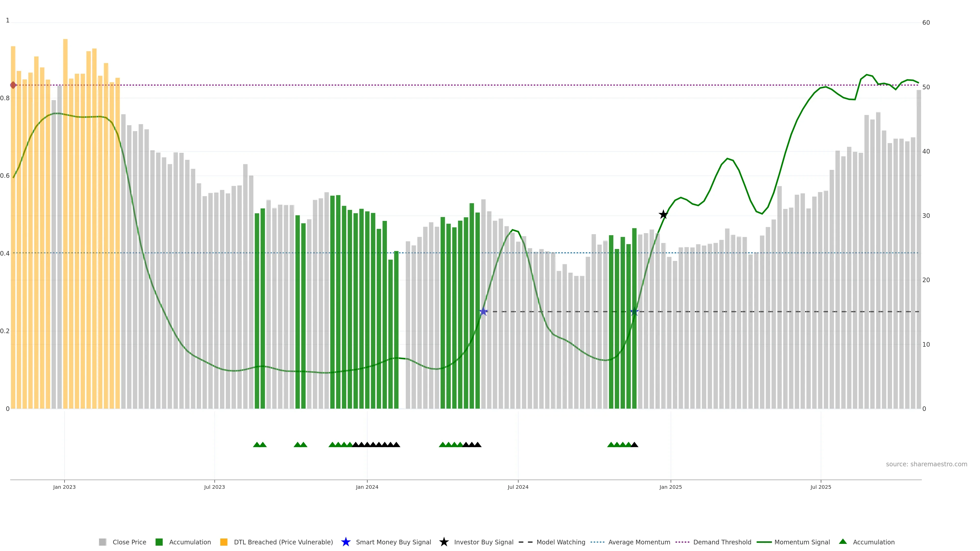Click the last black triangle marker near late 2024
This screenshot has width=980, height=551.
tap(634, 445)
